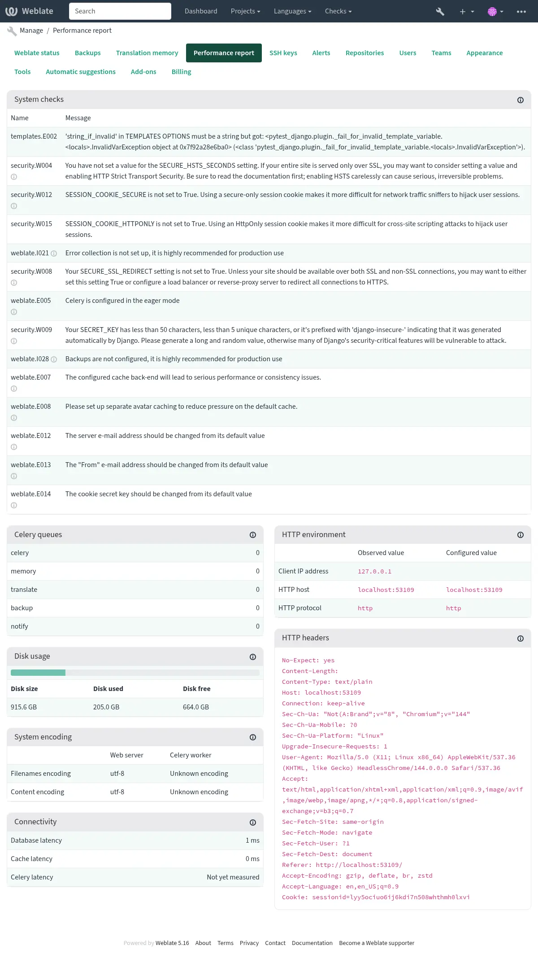Open the System encoding info icon

[x=253, y=737]
